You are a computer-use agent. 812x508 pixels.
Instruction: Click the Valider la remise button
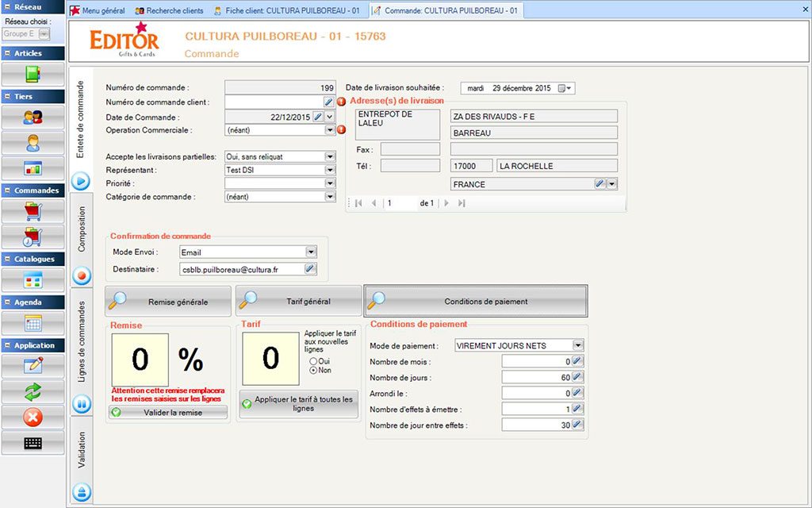[168, 413]
